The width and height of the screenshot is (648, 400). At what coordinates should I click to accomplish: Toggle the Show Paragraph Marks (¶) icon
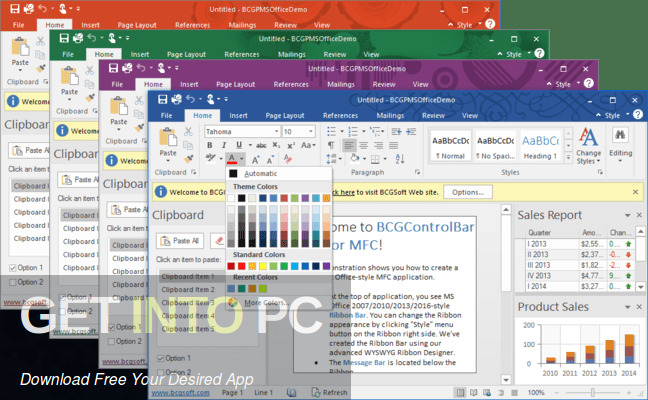point(331,145)
